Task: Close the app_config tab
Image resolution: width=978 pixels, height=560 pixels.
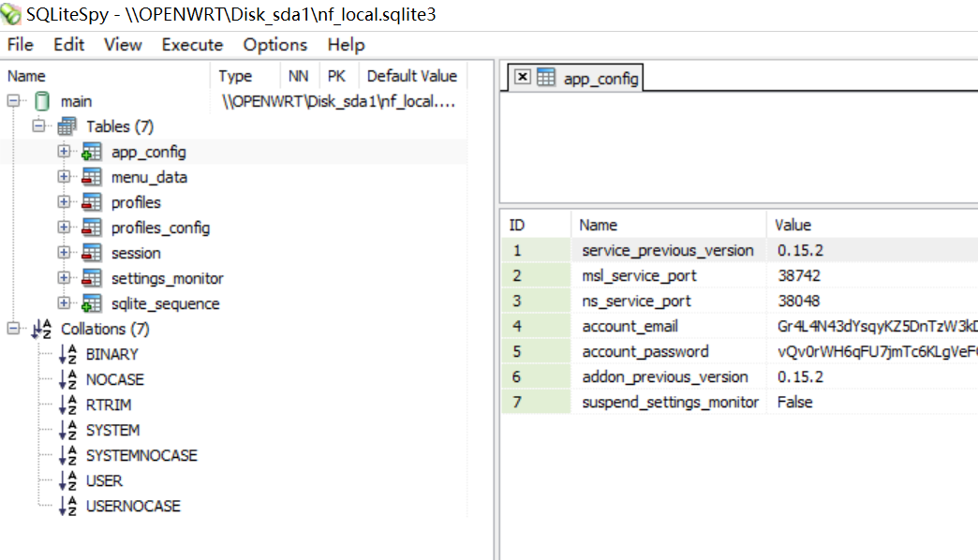Action: click(523, 77)
